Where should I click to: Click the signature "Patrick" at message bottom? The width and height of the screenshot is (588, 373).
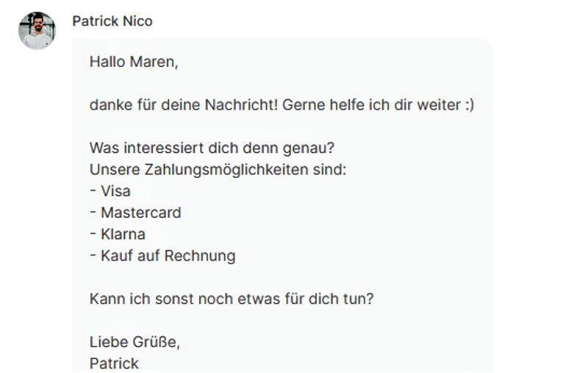pos(114,363)
